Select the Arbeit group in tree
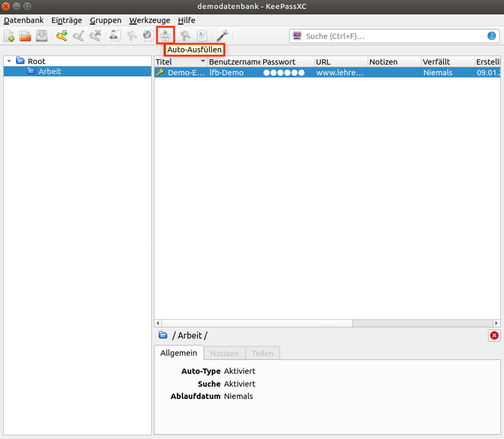Screen dimensions: 504x439 tap(50, 72)
